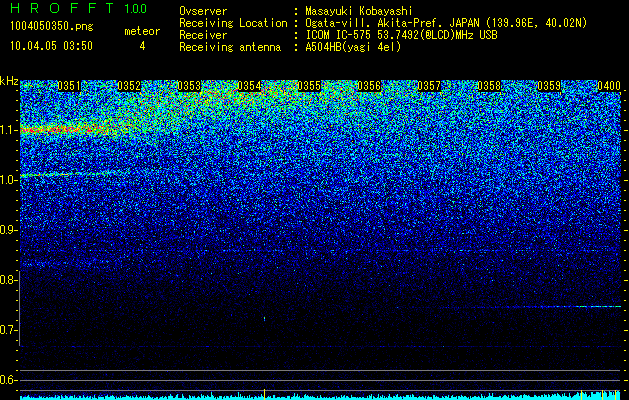Screen dimensions: 629x400
Task: Click the 1.1 frequency axis label
Action: (x=9, y=130)
